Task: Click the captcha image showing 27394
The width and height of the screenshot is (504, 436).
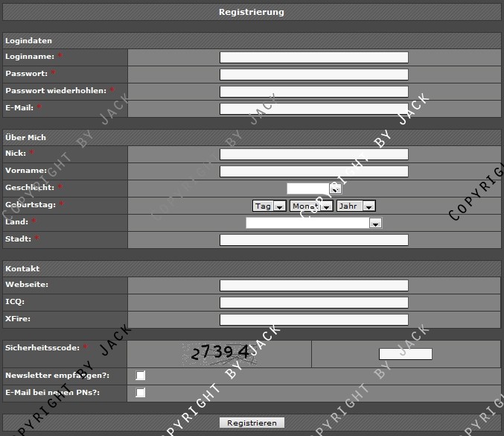Action: point(220,353)
